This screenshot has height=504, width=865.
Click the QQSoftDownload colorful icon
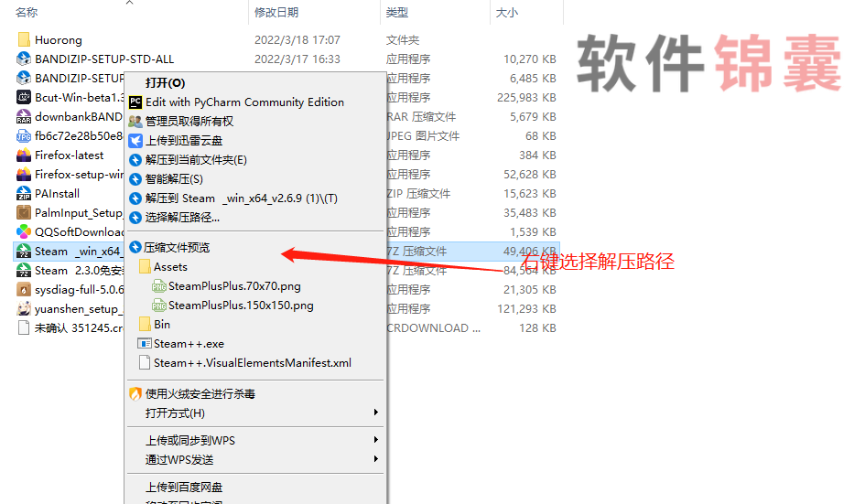click(x=24, y=231)
